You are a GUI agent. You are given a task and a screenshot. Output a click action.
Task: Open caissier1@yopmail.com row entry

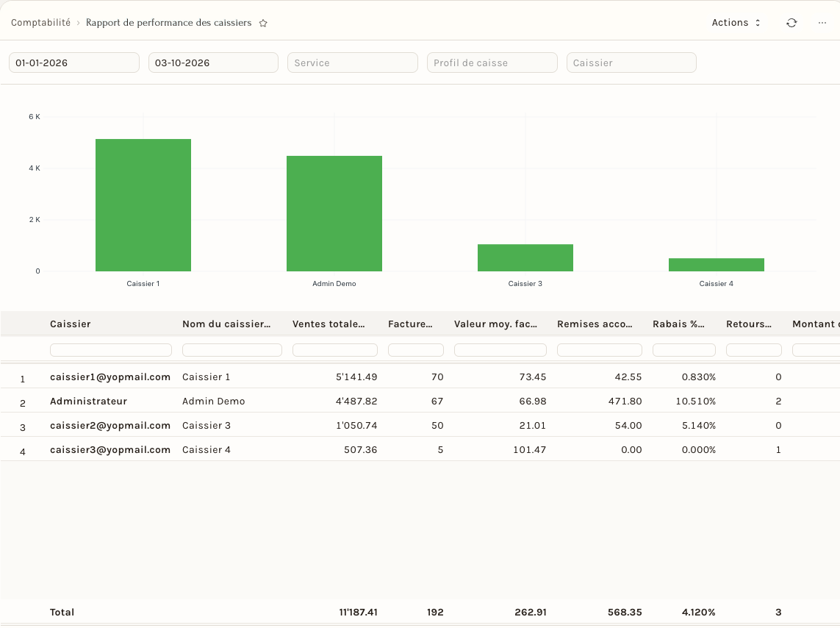click(x=110, y=377)
